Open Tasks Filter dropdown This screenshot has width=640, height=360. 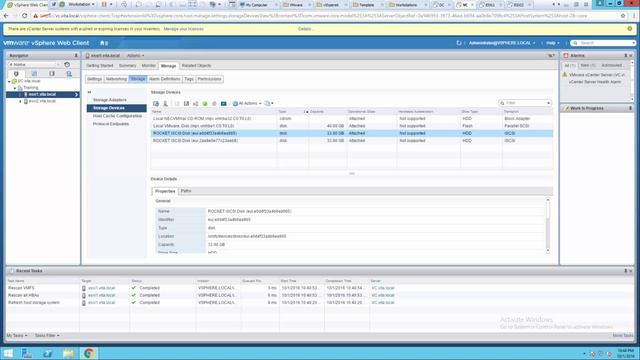tap(47, 336)
